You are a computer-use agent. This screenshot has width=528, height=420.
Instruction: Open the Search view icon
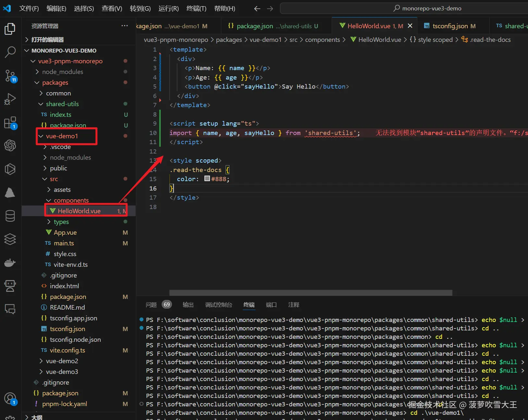10,52
